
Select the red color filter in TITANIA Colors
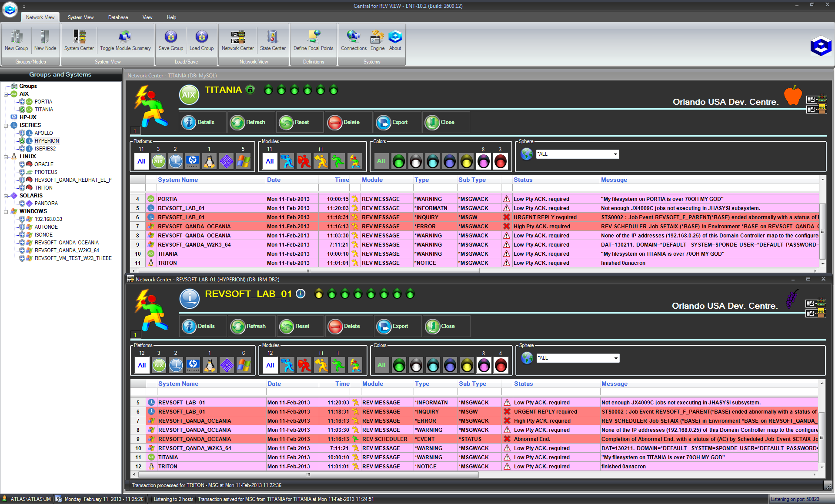click(x=501, y=161)
